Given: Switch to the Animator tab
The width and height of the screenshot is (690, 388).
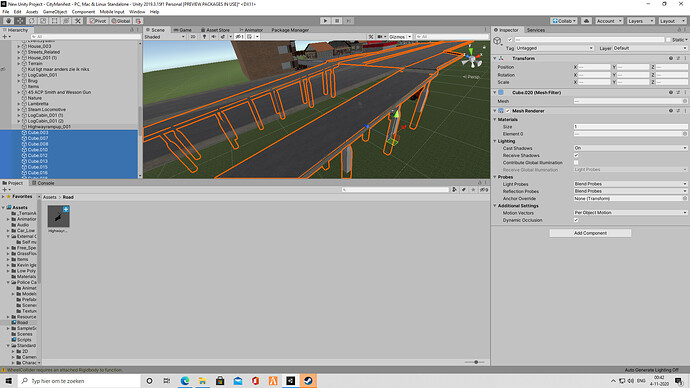Looking at the screenshot, I should coord(251,30).
